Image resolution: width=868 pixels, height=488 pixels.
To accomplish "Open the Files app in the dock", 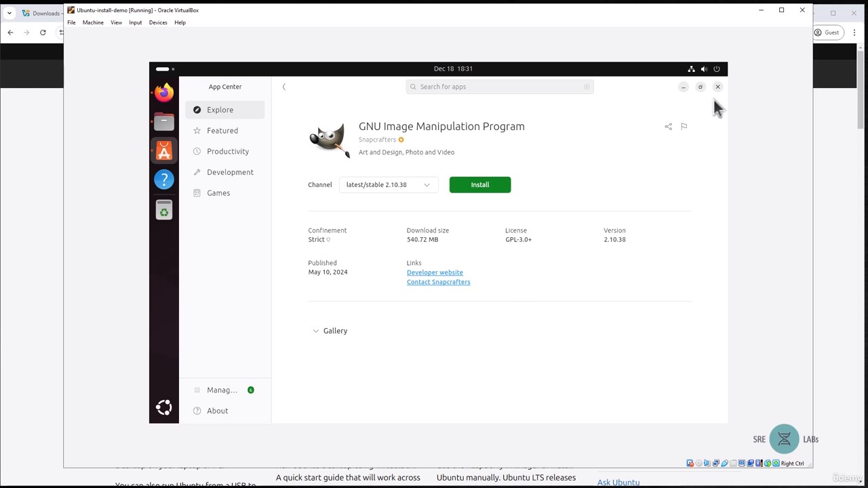I will [164, 121].
